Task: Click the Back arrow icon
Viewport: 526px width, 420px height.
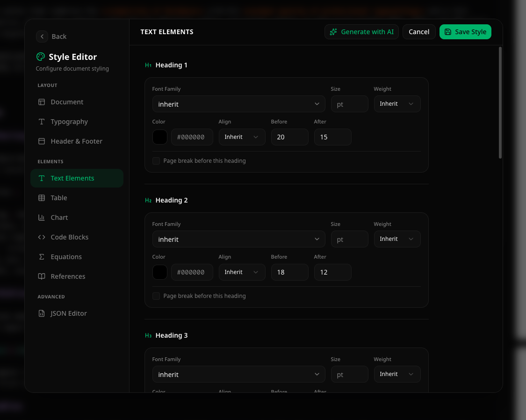Action: 42,36
